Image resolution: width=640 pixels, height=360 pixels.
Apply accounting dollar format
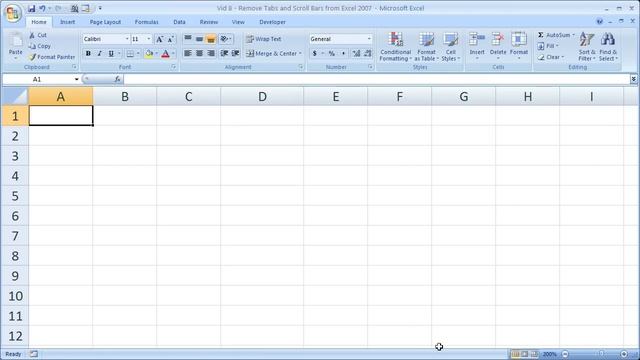[x=314, y=53]
